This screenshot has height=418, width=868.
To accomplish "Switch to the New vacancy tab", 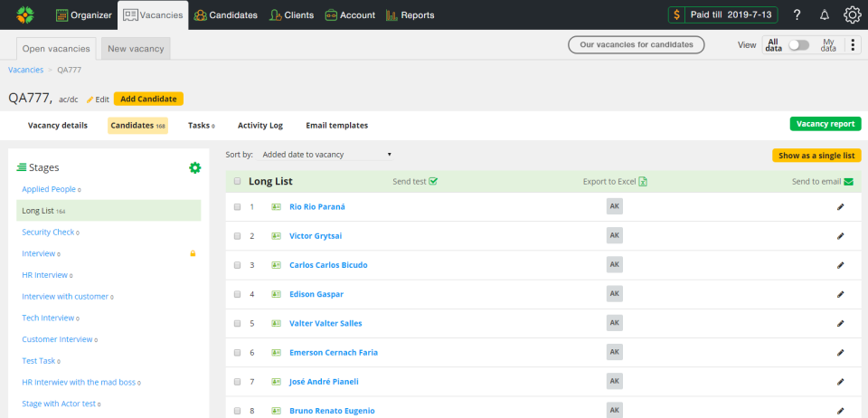I will (136, 49).
